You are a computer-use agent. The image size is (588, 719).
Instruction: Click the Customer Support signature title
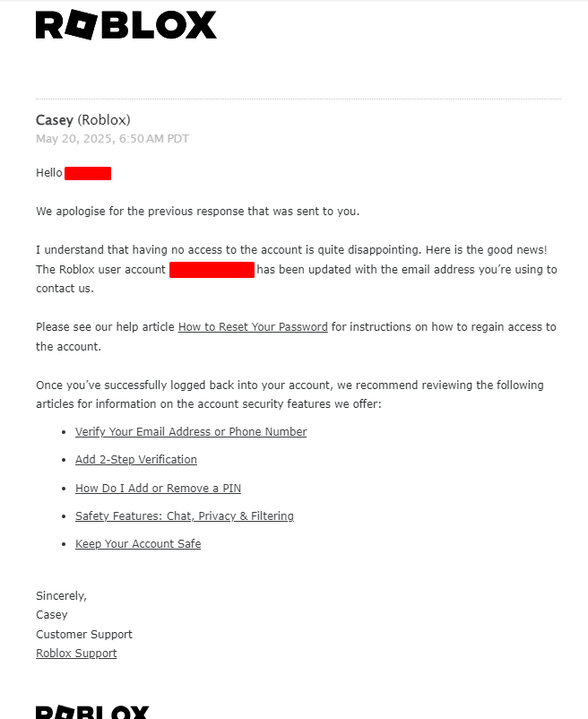point(83,635)
